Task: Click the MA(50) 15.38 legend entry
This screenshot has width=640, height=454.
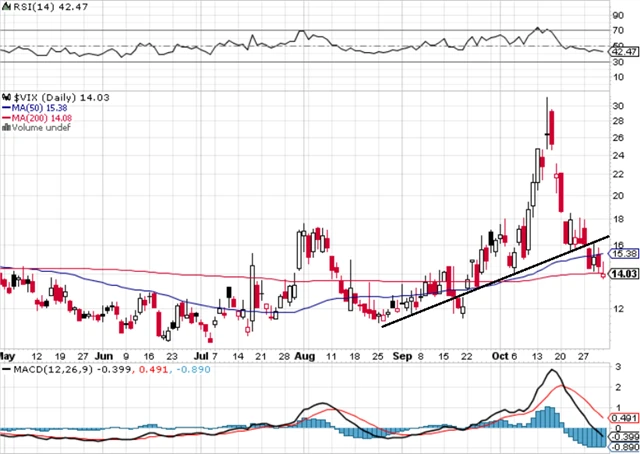Action: (37, 105)
